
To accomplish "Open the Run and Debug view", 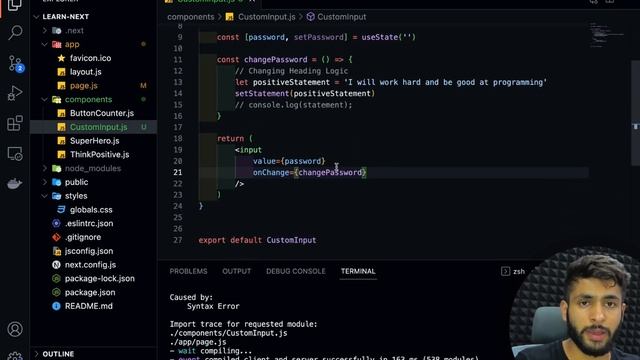I will (15, 93).
